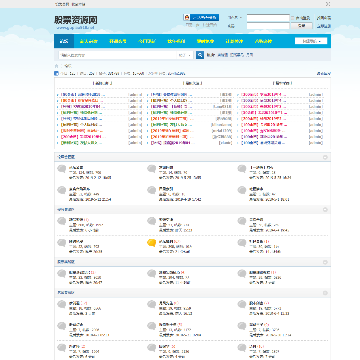Click the 股票资源网 site logo
360x360 pixels.
click(x=76, y=22)
